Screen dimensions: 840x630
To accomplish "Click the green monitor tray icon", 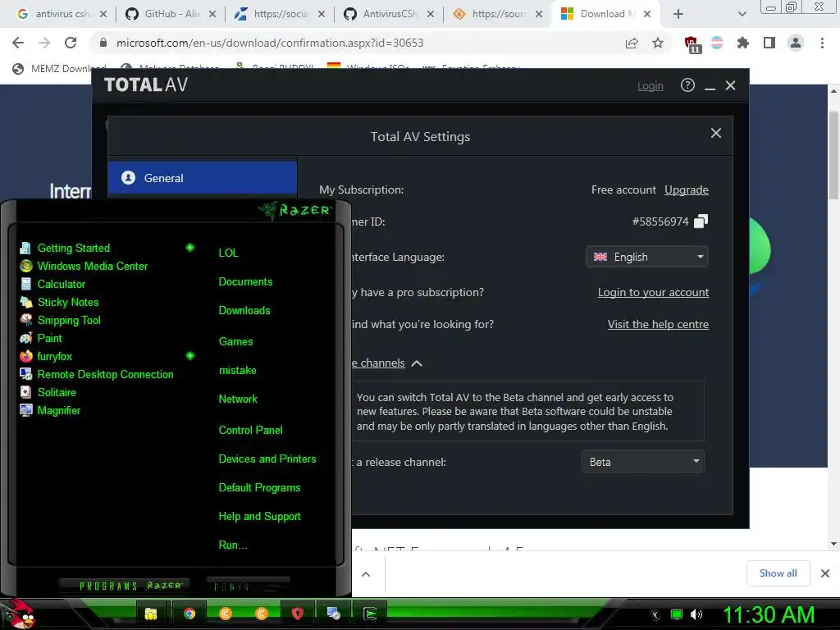I will point(677,614).
